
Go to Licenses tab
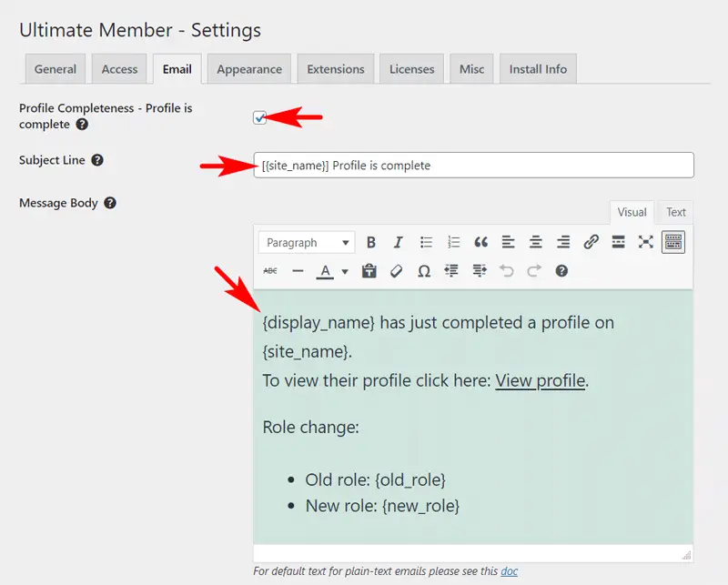[412, 69]
